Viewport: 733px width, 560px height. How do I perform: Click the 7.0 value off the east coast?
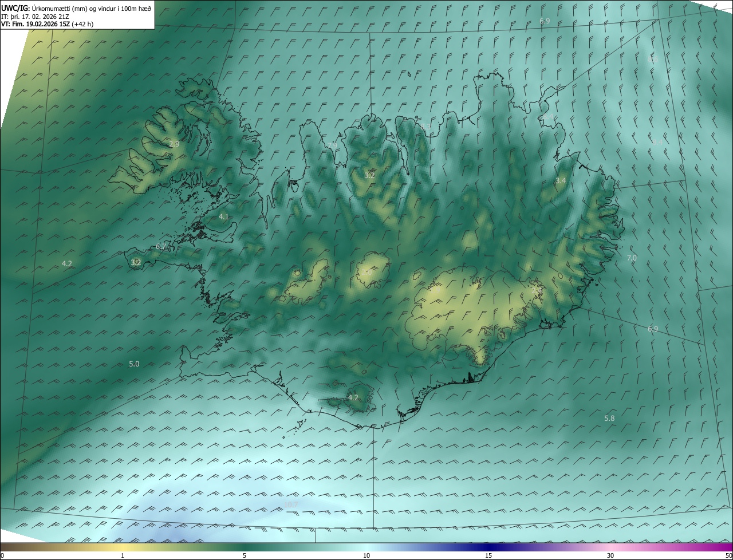tap(632, 258)
